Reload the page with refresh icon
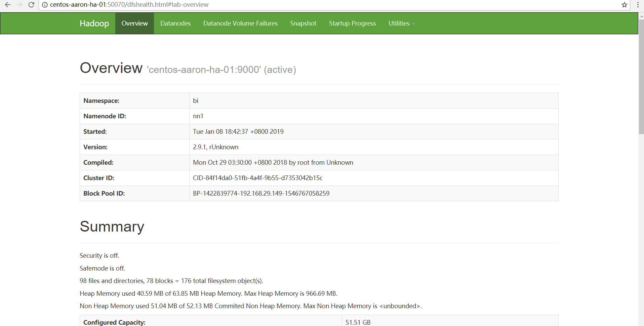Screen dimensions: 644x326 tap(31, 5)
